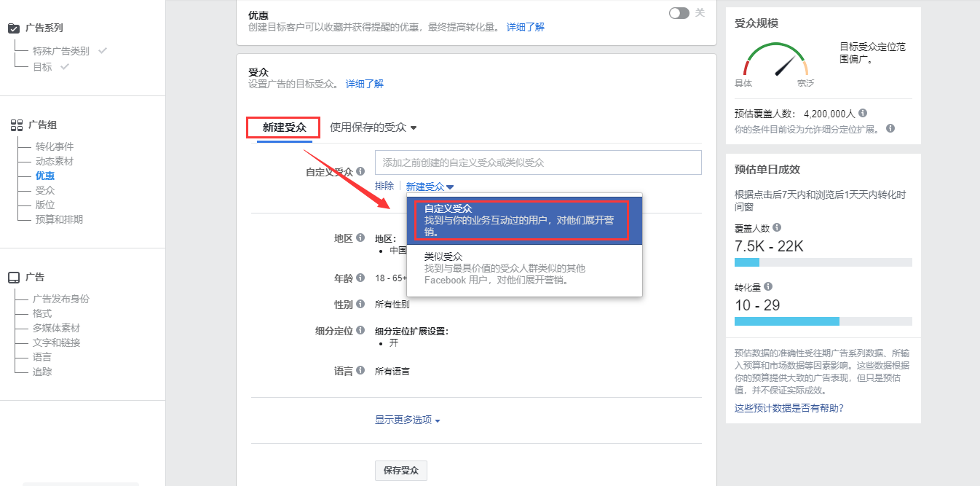The height and width of the screenshot is (486, 980).
Task: Click the info icon next to 细分定位
Action: coord(360,330)
